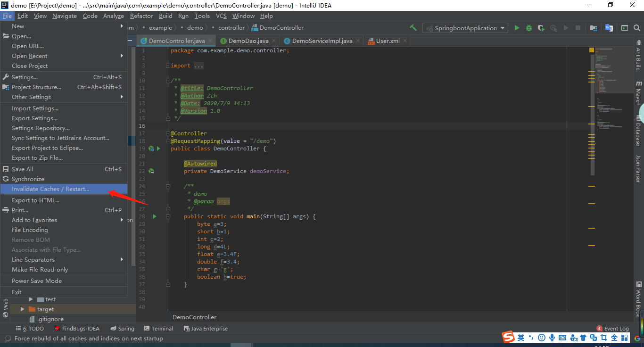Viewport: 644px width, 347px height.
Task: Select Invalidate Caches / Restart... menu item
Action: (64, 189)
